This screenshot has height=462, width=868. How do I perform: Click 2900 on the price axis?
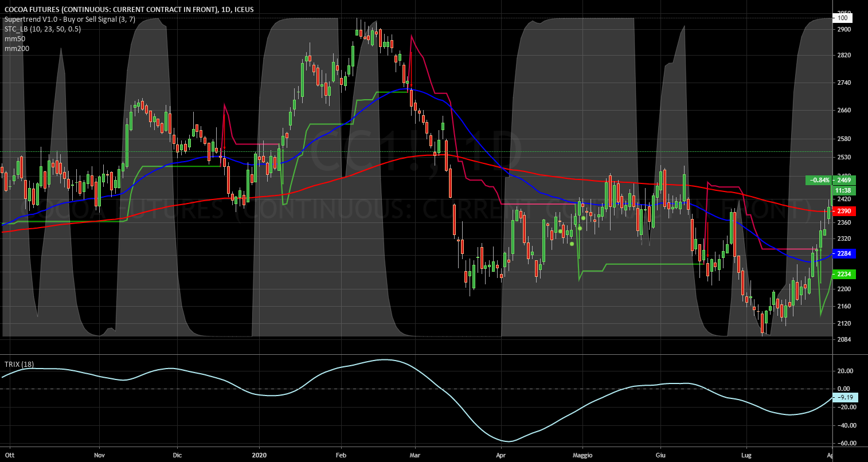pyautogui.click(x=844, y=29)
